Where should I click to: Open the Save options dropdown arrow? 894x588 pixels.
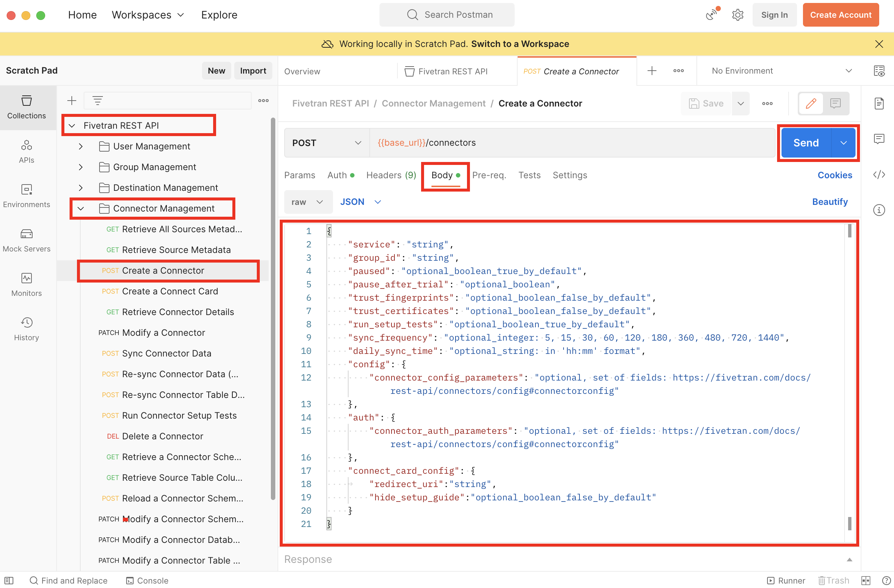point(740,103)
